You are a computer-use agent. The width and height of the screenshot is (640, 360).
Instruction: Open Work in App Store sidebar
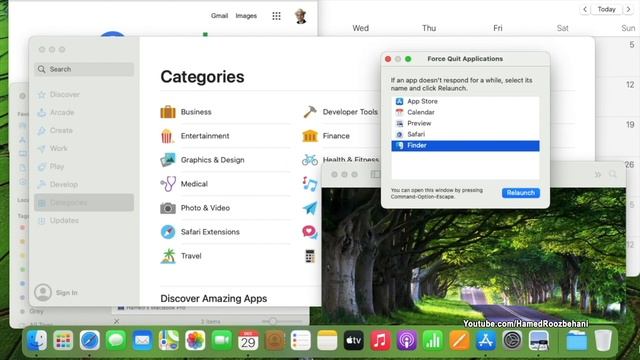click(x=84, y=149)
